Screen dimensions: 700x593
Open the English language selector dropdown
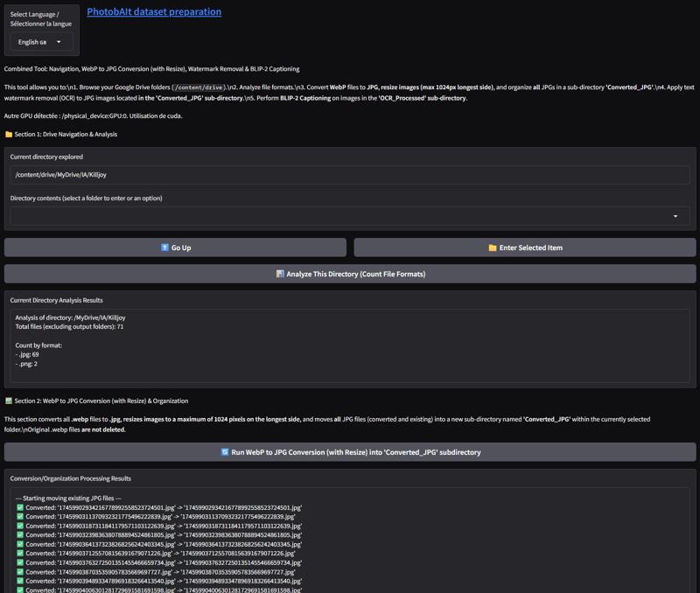[x=41, y=42]
